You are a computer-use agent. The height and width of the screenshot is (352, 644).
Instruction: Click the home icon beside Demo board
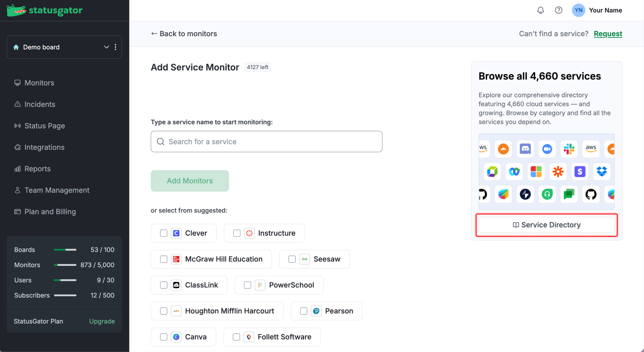coord(16,47)
